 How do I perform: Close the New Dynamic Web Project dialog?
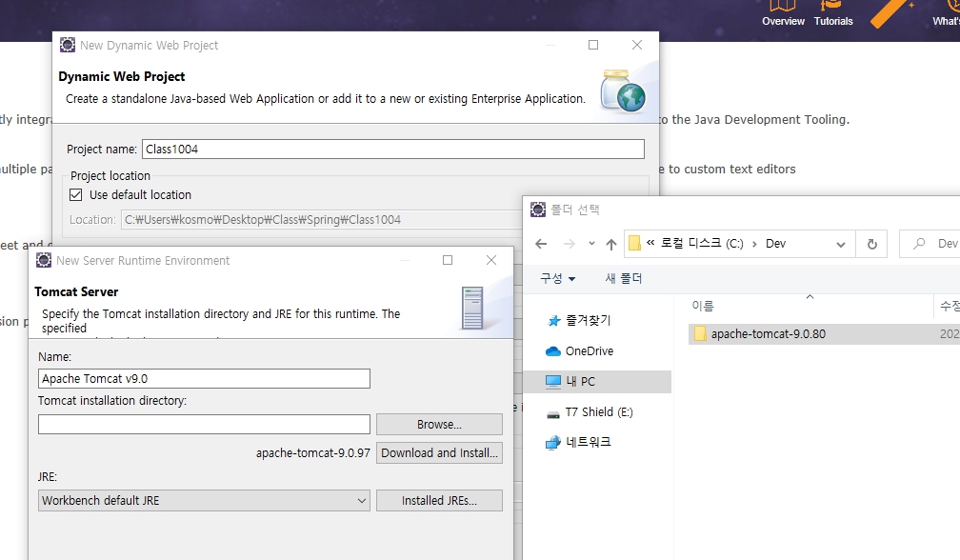[x=637, y=45]
